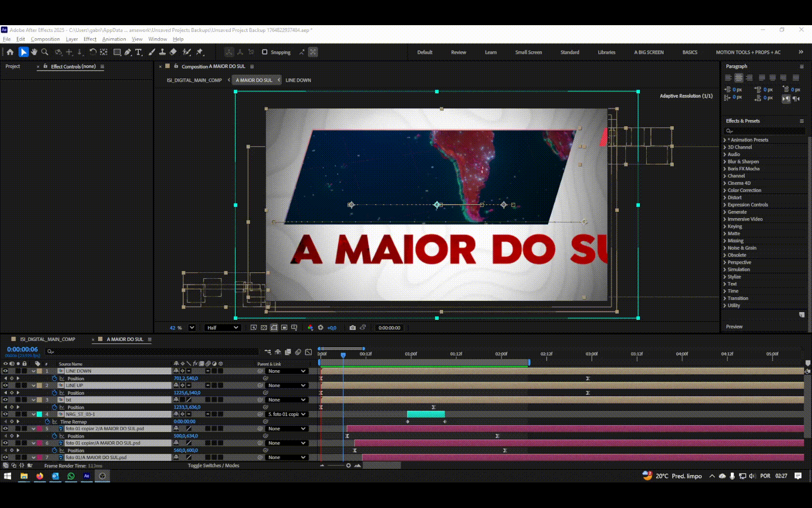The height and width of the screenshot is (508, 812).
Task: Expand the Color Correction effects category
Action: pyautogui.click(x=725, y=190)
